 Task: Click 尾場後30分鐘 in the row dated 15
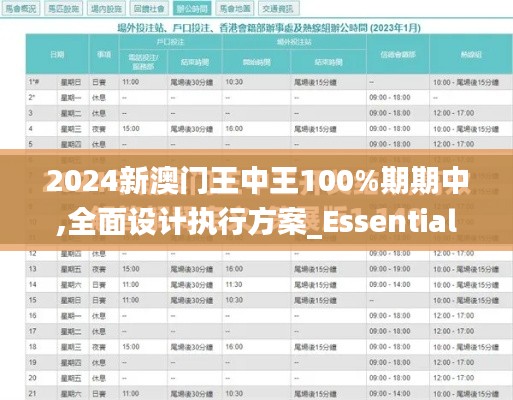pyautogui.click(x=192, y=300)
